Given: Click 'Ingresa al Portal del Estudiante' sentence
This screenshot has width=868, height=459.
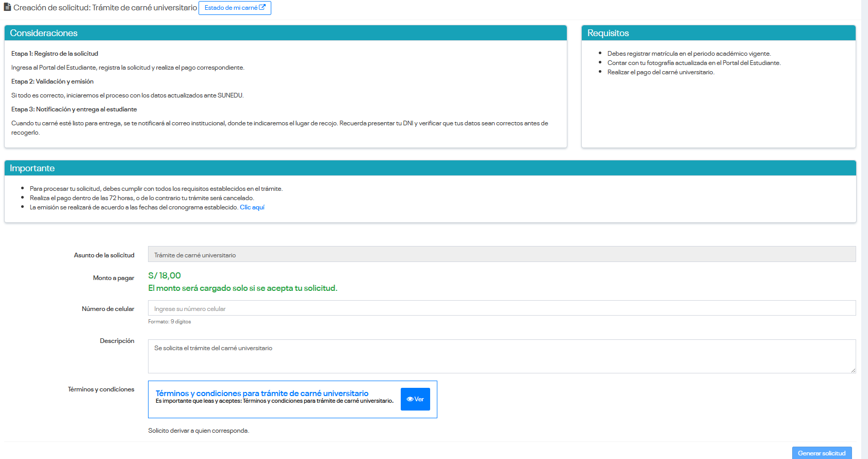Looking at the screenshot, I should click(128, 68).
